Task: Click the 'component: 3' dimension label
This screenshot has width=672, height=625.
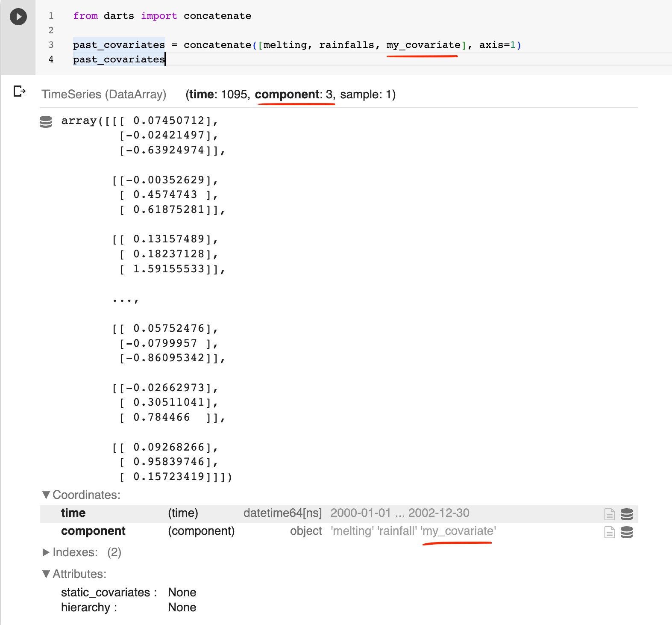Action: 294,94
